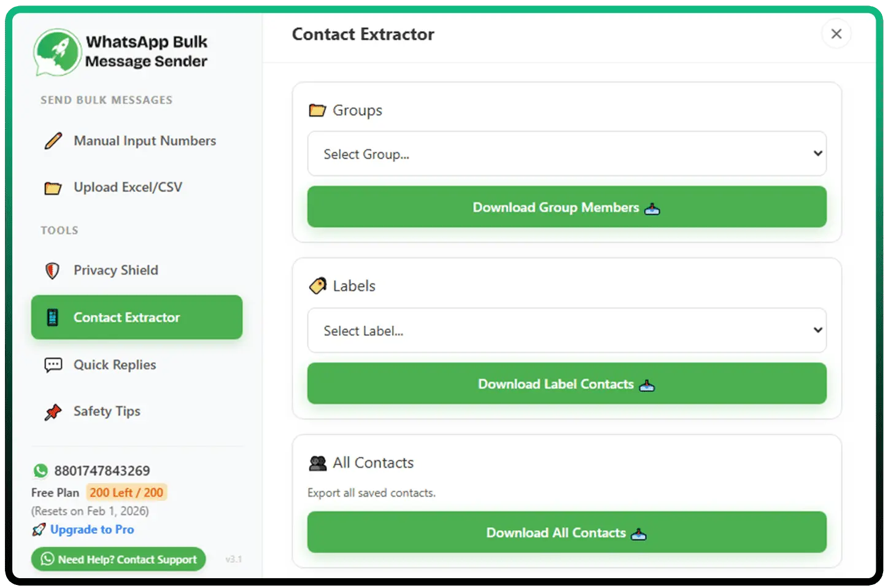This screenshot has height=588, width=888.
Task: Click the WhatsApp Bulk Message Sender rocket logo
Action: [56, 52]
